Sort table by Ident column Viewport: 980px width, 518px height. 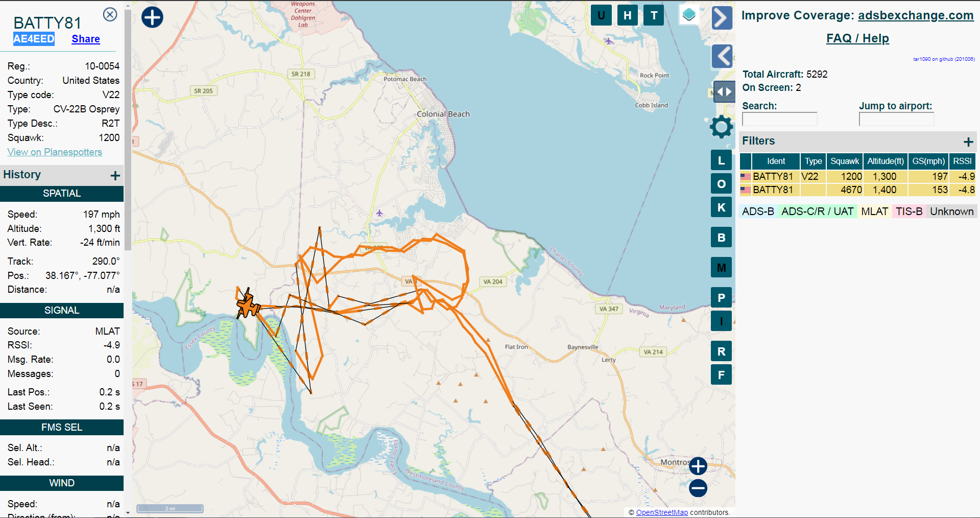pos(776,161)
